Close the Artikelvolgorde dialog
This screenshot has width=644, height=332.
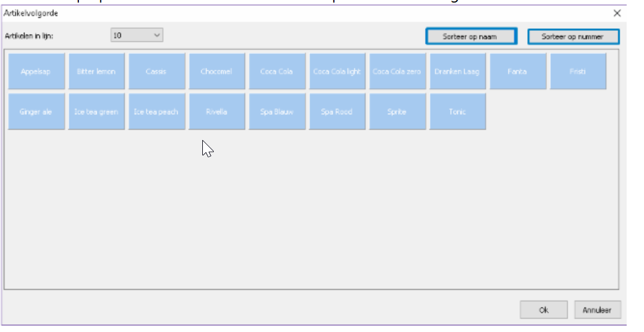click(617, 13)
